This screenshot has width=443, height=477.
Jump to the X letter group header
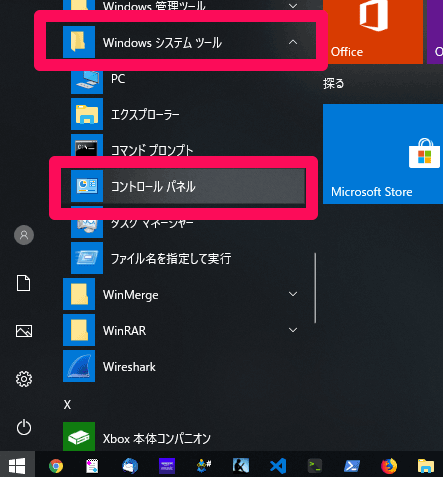67,405
